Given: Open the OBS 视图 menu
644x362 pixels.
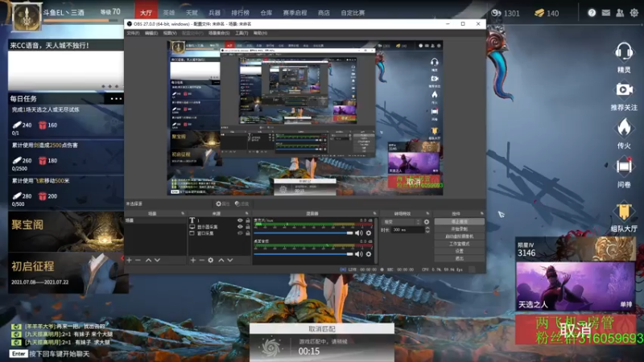Looking at the screenshot, I should coord(170,33).
